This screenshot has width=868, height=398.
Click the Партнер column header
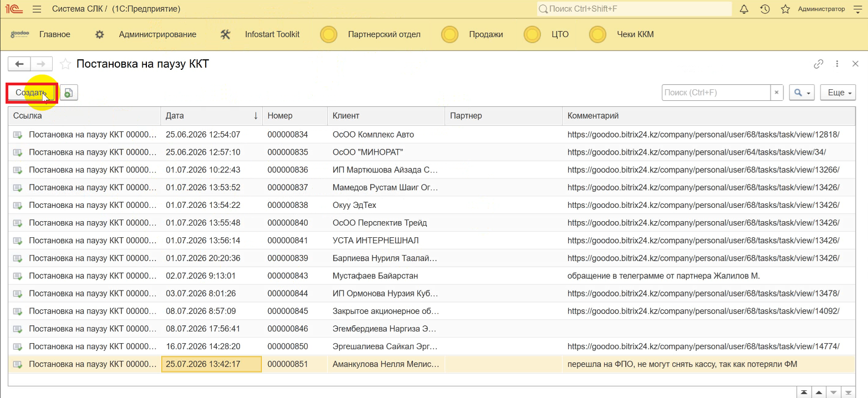coord(504,116)
